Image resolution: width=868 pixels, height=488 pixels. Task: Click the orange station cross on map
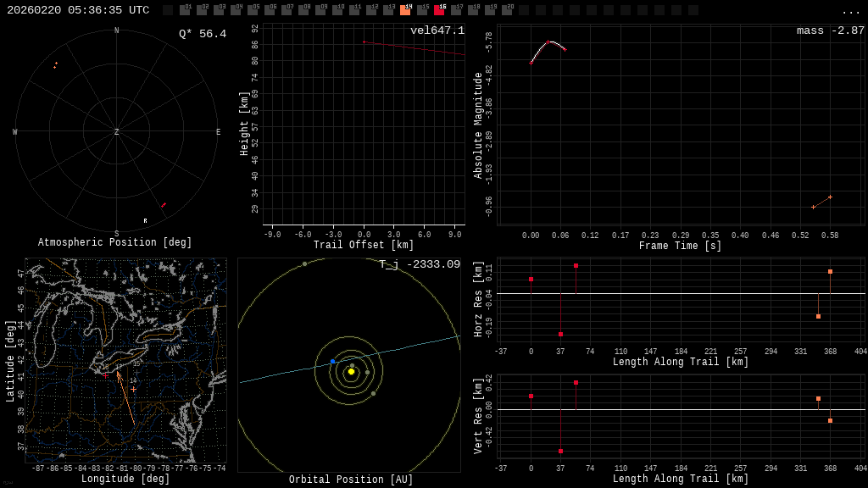click(x=133, y=390)
